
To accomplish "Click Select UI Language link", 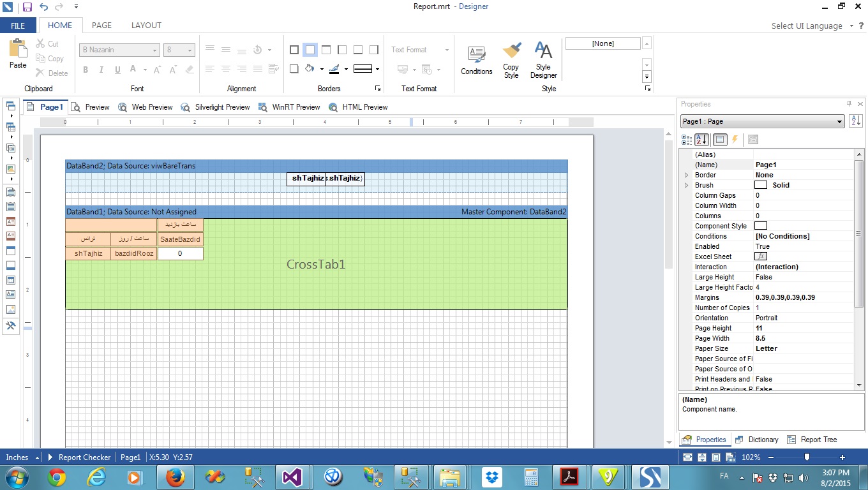I will click(x=807, y=26).
